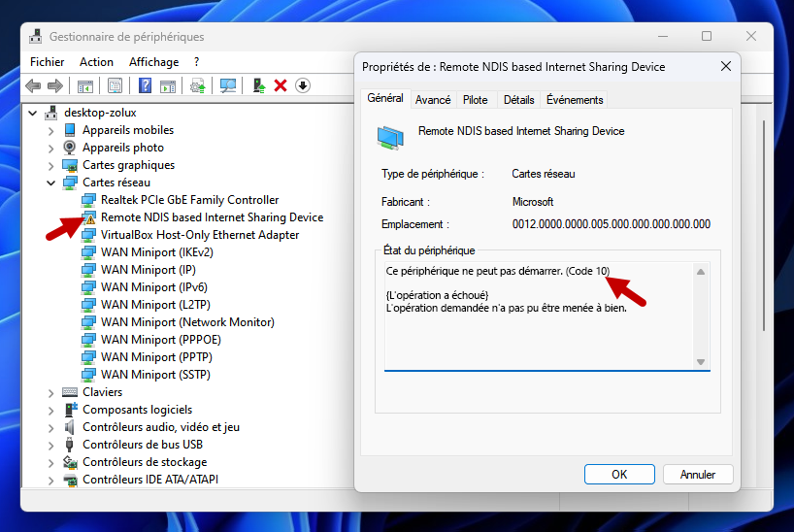The width and height of the screenshot is (794, 532).
Task: Expand the Appareils mobiles node
Action: (x=50, y=131)
